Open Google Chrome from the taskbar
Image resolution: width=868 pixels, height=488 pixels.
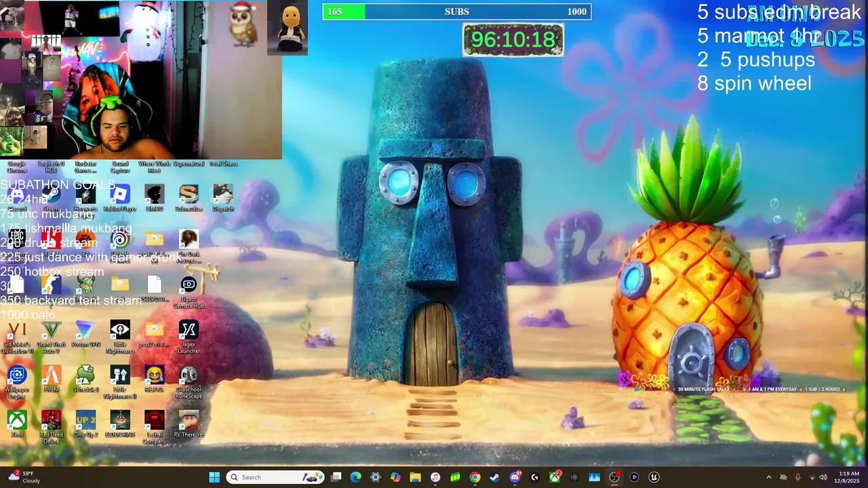coord(475,477)
